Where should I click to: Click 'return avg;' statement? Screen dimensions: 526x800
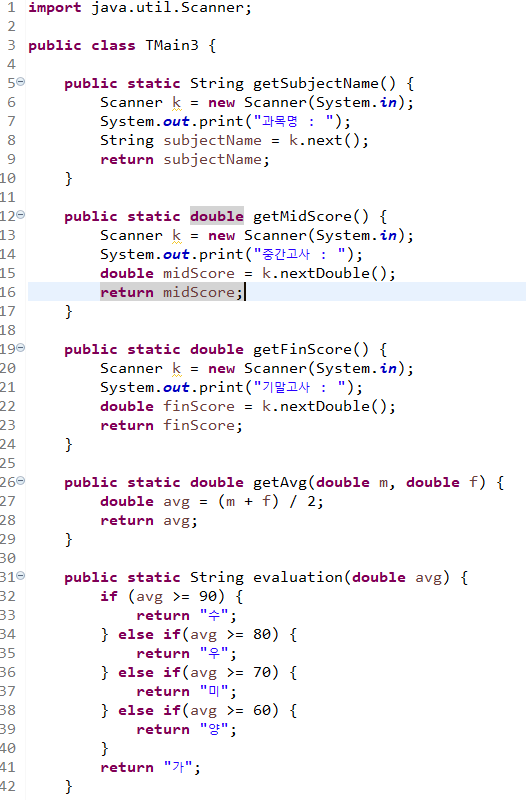148,521
